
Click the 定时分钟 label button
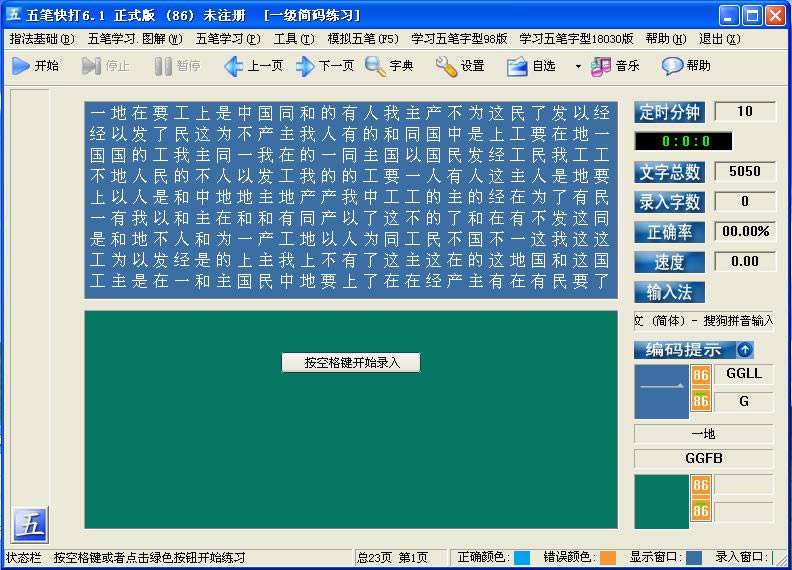tap(669, 112)
